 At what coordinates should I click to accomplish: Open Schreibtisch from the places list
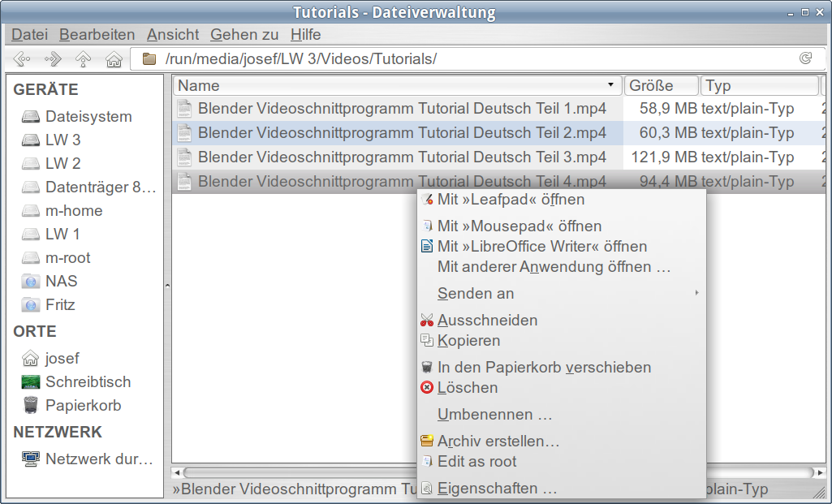87,381
